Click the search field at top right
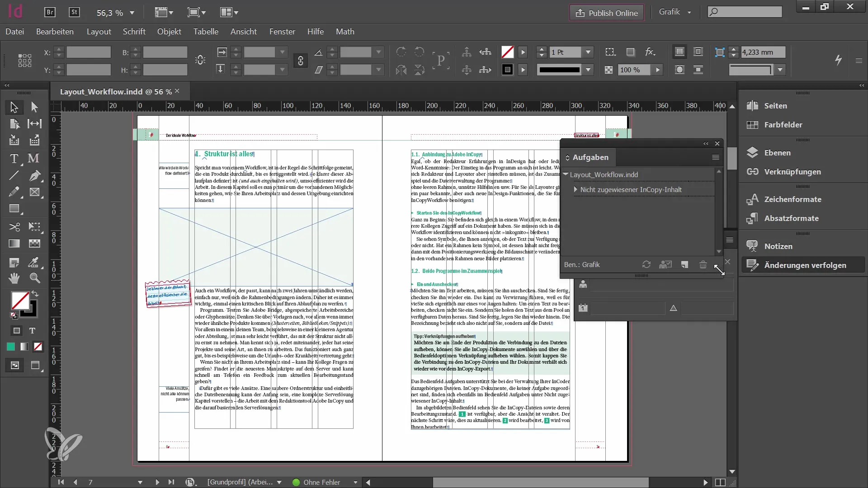Viewport: 868px width, 488px height. click(745, 12)
